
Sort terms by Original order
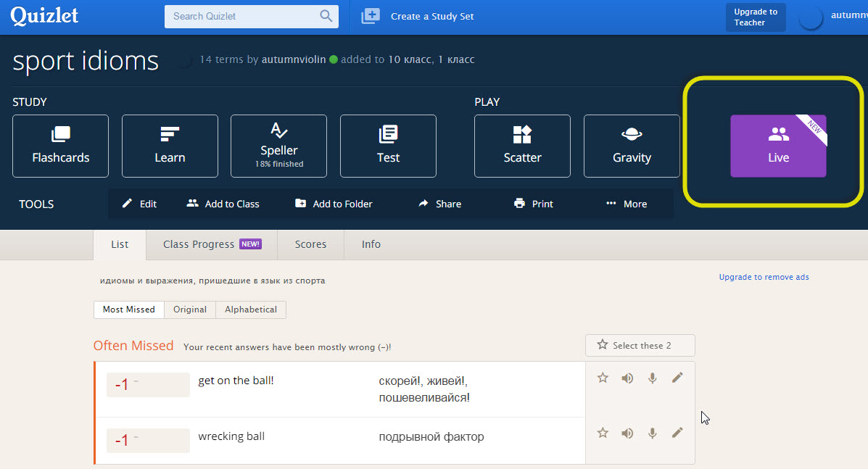click(190, 310)
